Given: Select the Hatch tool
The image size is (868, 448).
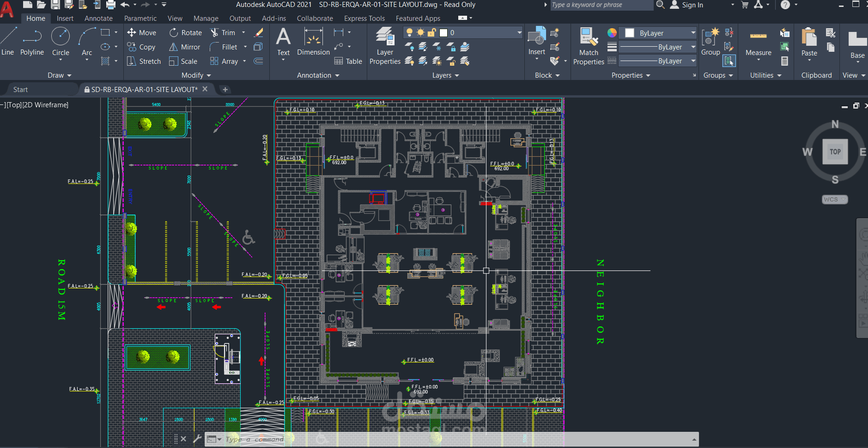Looking at the screenshot, I should pos(105,61).
